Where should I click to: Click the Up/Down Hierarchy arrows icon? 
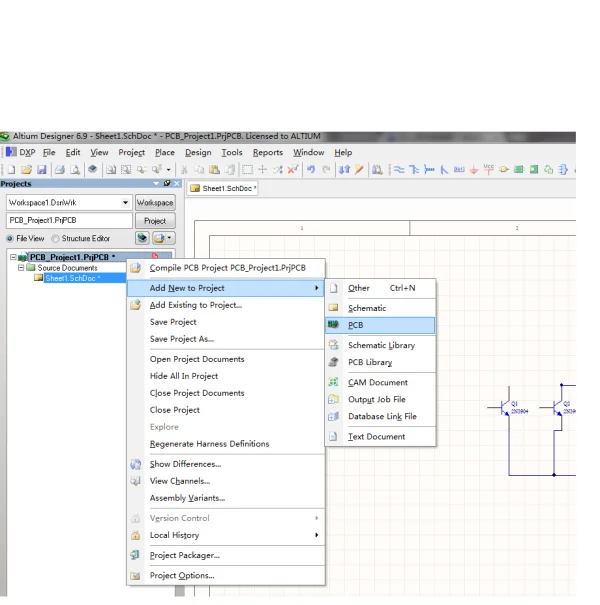[x=344, y=169]
